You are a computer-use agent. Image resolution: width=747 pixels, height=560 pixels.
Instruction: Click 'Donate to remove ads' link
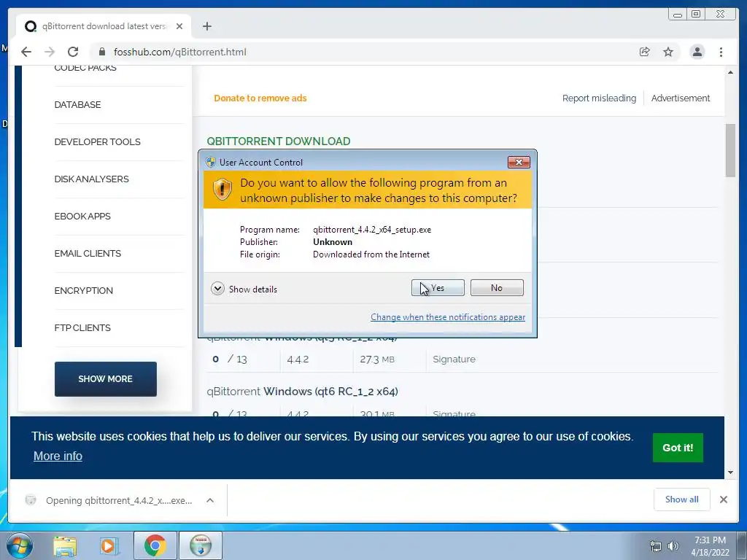pos(260,98)
